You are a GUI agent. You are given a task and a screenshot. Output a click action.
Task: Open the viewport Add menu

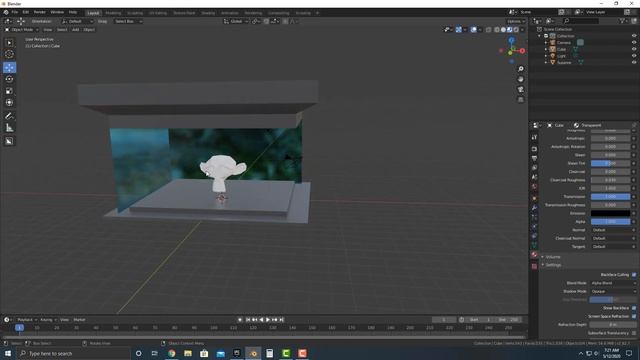(x=76, y=30)
